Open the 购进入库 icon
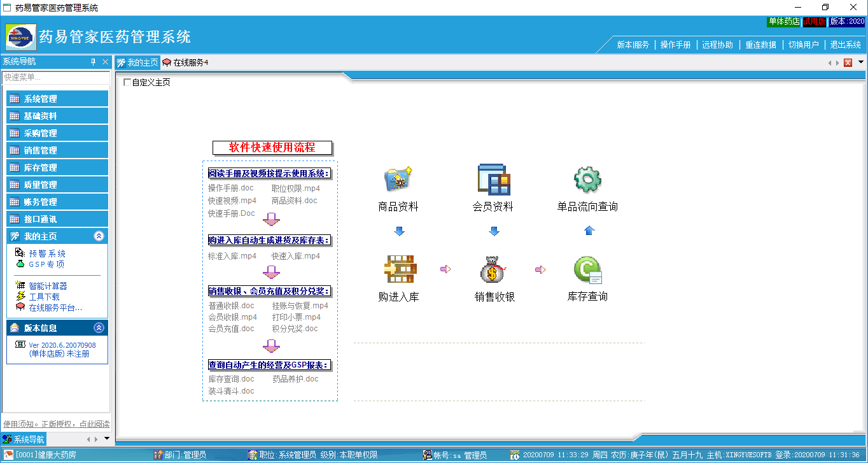The width and height of the screenshot is (868, 463). tap(399, 269)
